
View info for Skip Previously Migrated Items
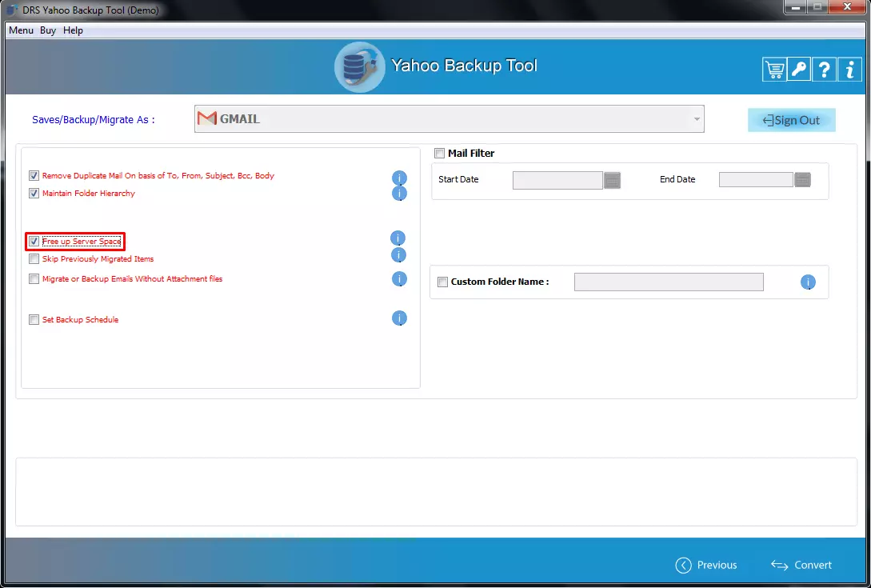[398, 255]
